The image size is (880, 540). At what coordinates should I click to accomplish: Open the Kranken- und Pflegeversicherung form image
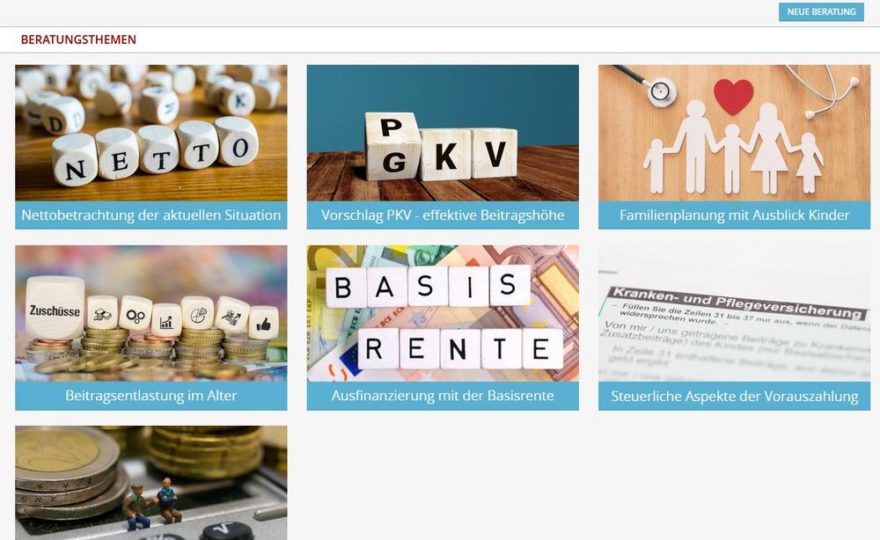click(734, 313)
